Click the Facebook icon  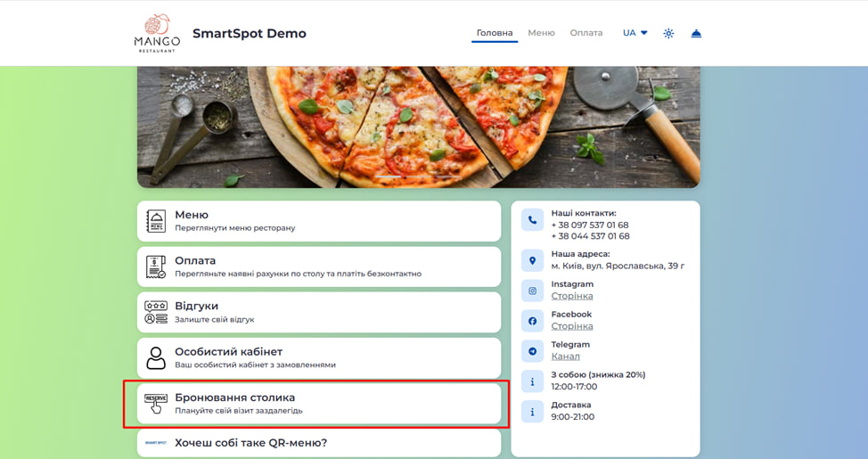tap(532, 321)
